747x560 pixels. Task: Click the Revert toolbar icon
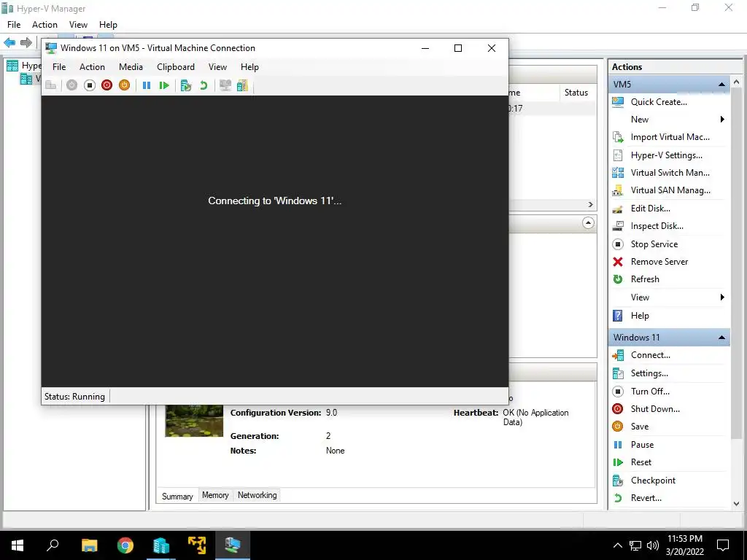[x=204, y=86]
